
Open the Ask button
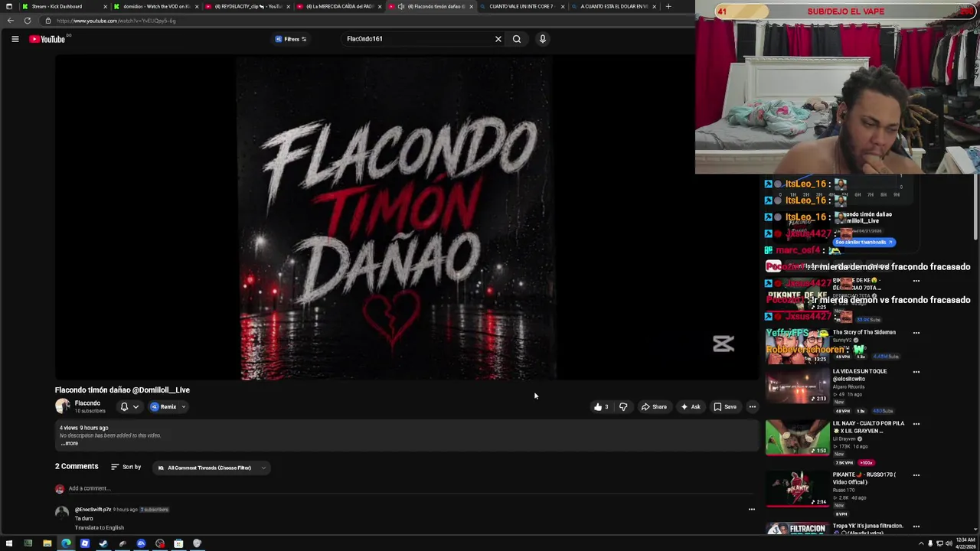[691, 406]
